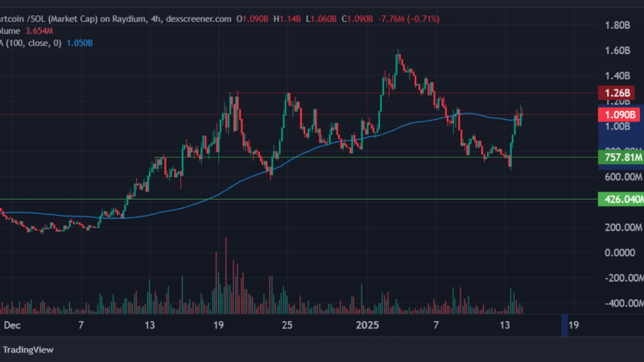
Task: Click the 1.60B price axis value
Action: (617, 51)
